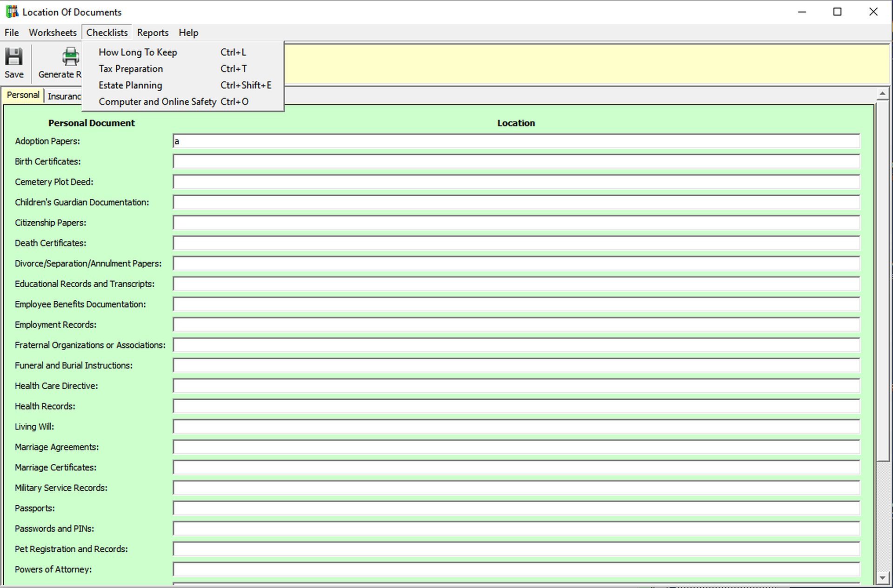Open the Help menu

[x=188, y=33]
